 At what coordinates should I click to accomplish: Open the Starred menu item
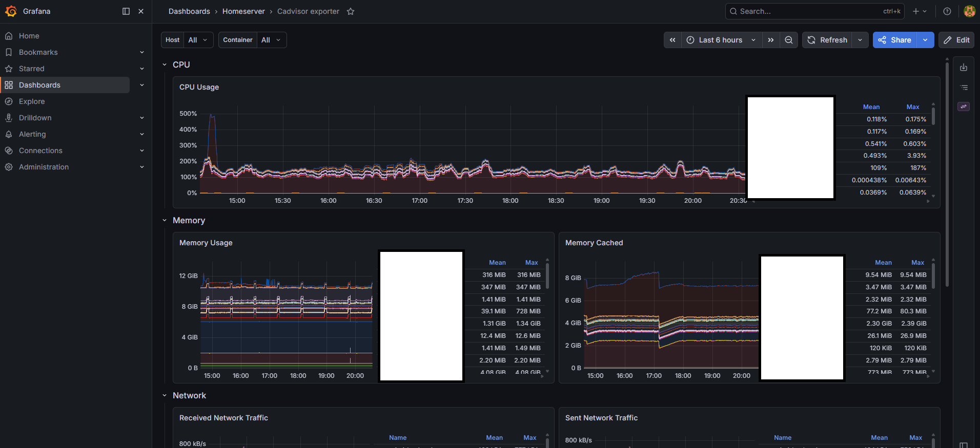tap(32, 69)
